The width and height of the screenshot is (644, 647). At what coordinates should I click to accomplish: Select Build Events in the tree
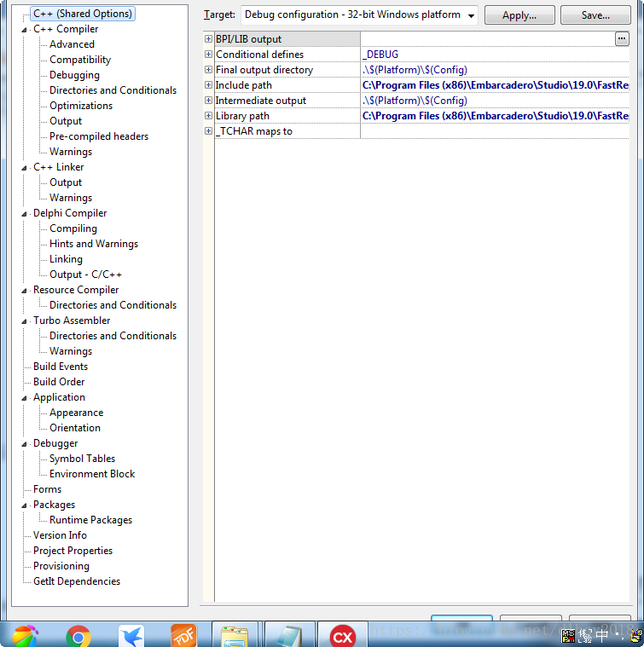coord(61,367)
